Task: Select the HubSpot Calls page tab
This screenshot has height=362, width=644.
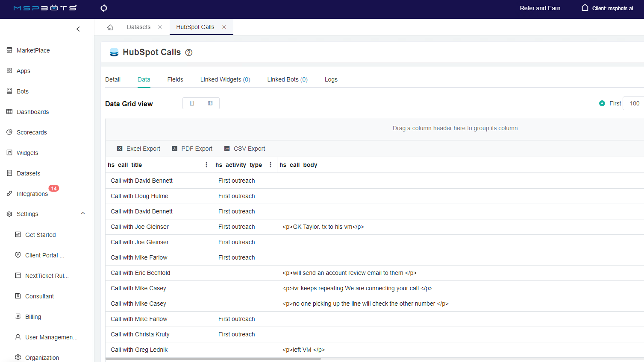Action: click(x=195, y=27)
